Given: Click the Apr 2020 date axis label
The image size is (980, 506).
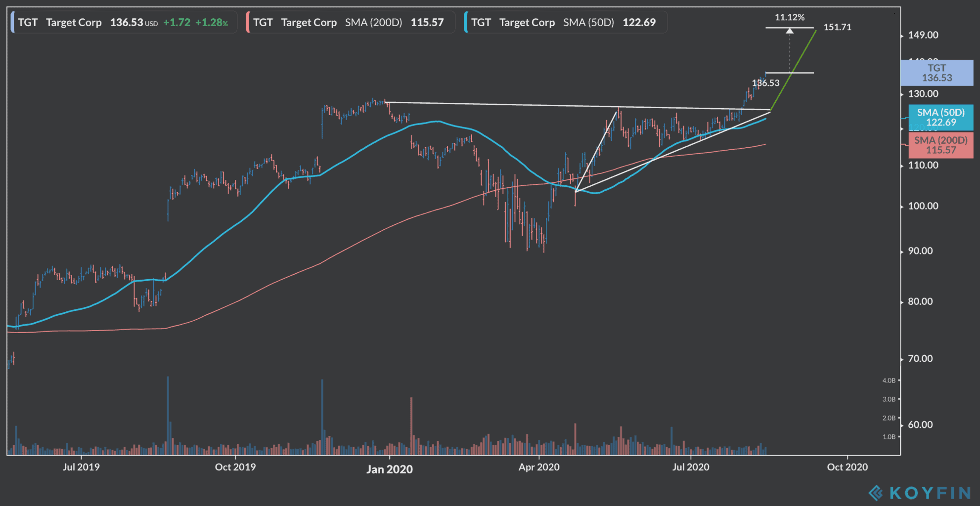Looking at the screenshot, I should point(539,467).
